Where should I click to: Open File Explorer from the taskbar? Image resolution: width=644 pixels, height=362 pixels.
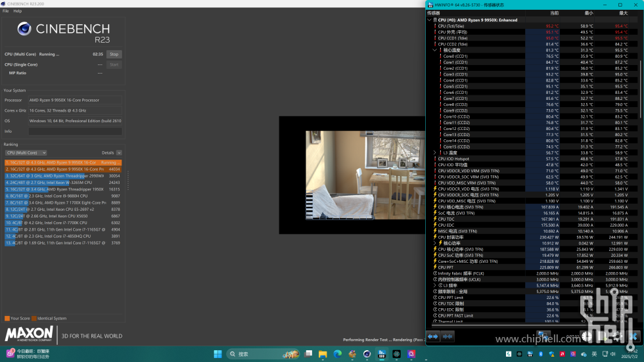click(323, 354)
